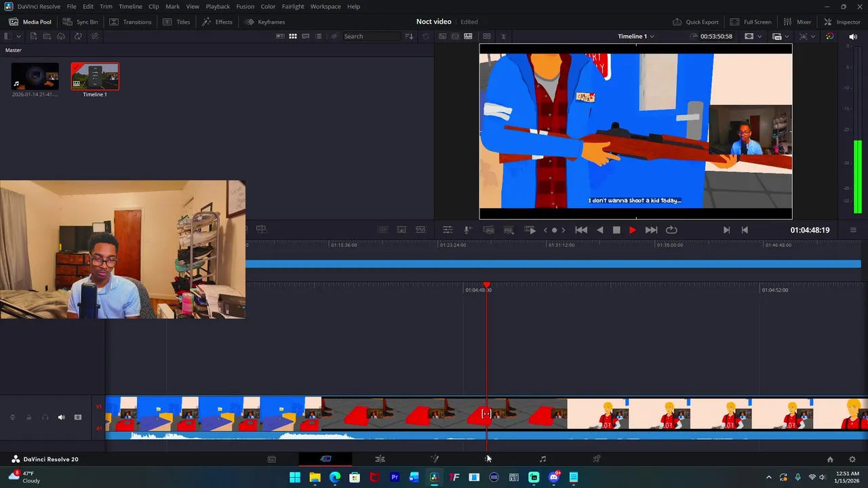Click the Full Screen button

(750, 22)
